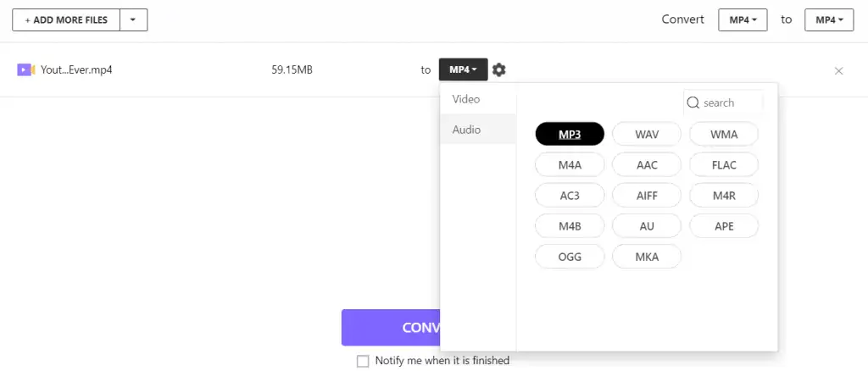Choose the WAV format option

[647, 134]
